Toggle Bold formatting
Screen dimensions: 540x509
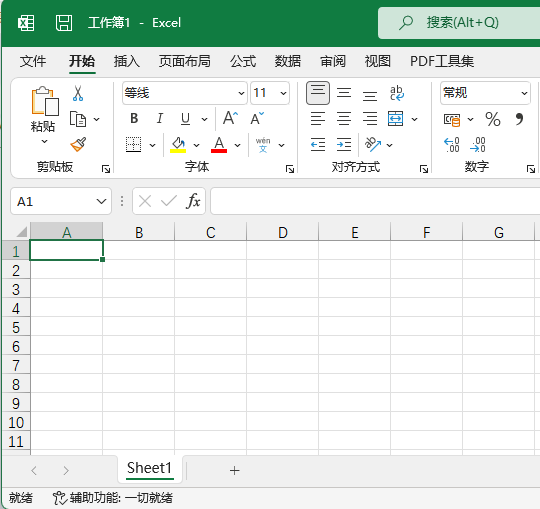click(134, 118)
